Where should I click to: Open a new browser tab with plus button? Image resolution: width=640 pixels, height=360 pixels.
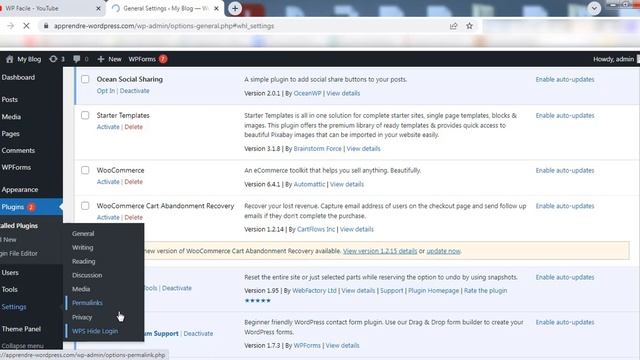tap(235, 8)
